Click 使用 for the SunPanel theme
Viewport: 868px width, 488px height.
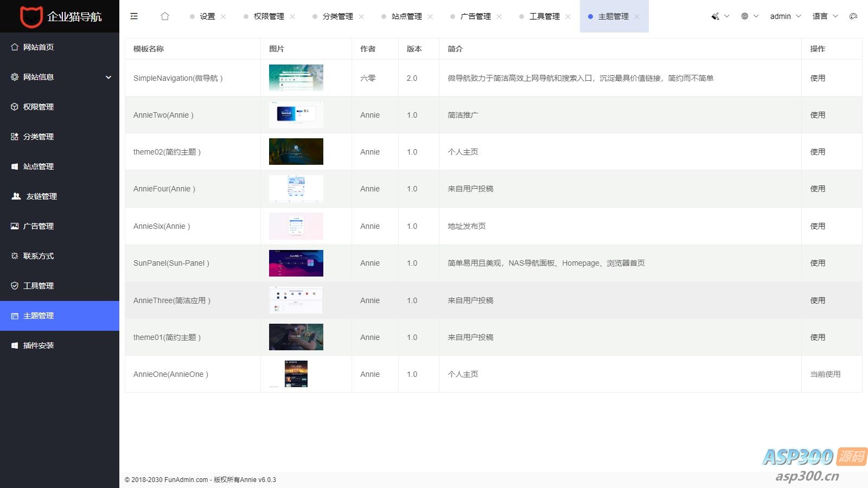[x=818, y=263]
